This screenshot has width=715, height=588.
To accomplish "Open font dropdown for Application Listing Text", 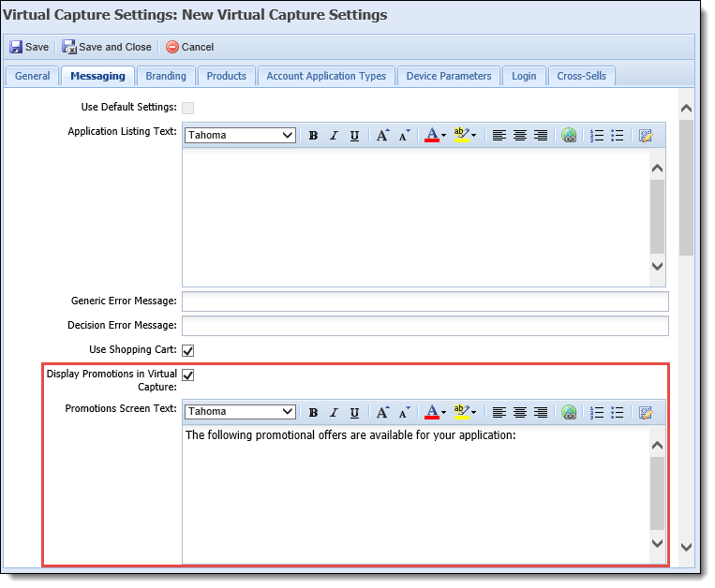I will point(240,135).
